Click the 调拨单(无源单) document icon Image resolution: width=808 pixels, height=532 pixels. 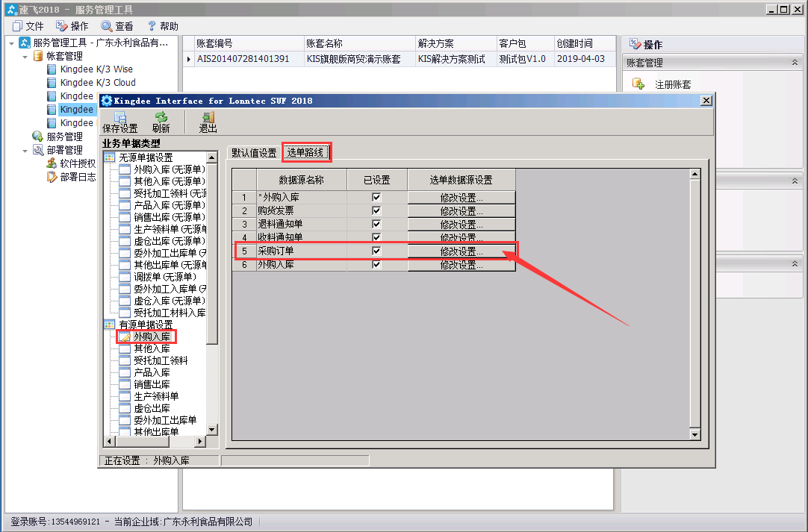pos(125,277)
